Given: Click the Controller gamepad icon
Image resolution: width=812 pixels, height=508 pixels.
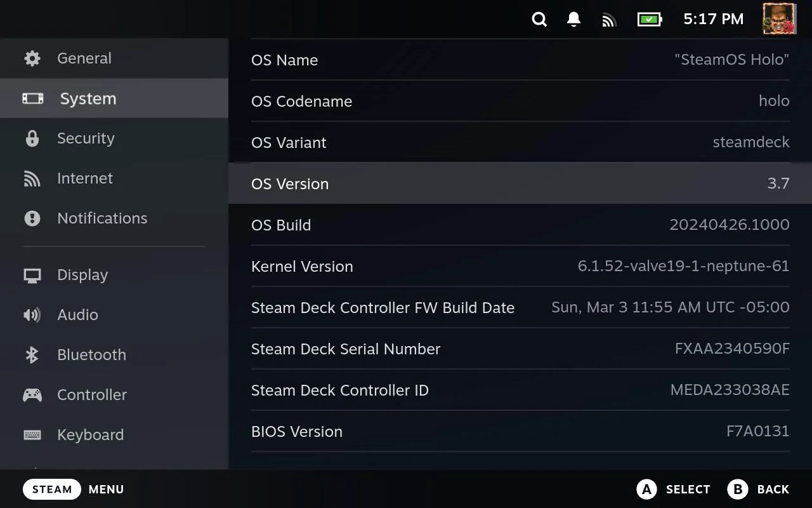Looking at the screenshot, I should (32, 395).
